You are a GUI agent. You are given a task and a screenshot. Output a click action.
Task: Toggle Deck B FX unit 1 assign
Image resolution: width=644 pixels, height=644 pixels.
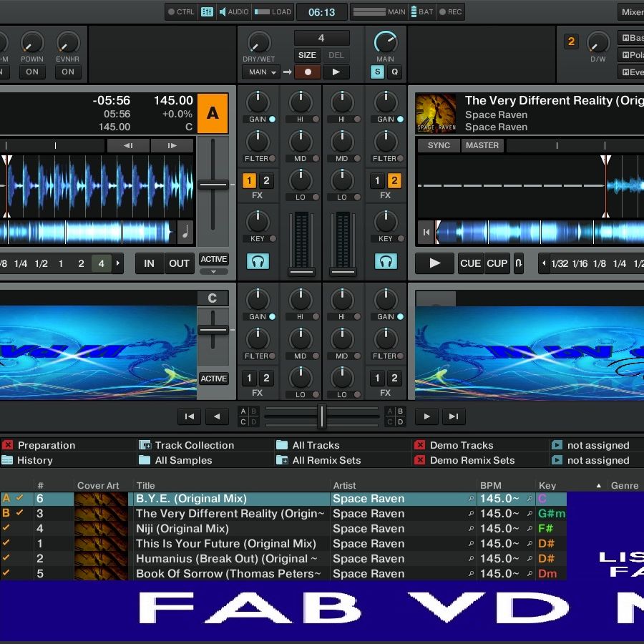(377, 180)
